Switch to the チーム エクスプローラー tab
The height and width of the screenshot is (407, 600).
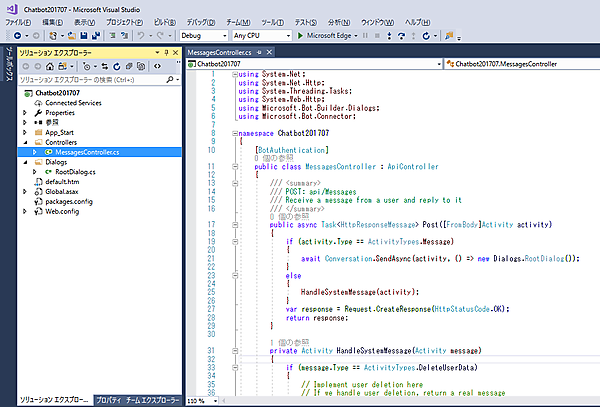coord(153,400)
